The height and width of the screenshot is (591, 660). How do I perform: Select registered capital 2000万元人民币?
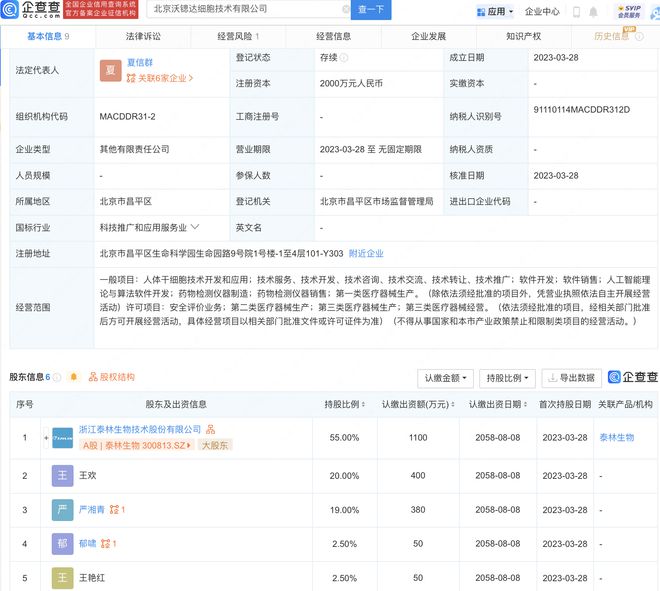tap(351, 83)
